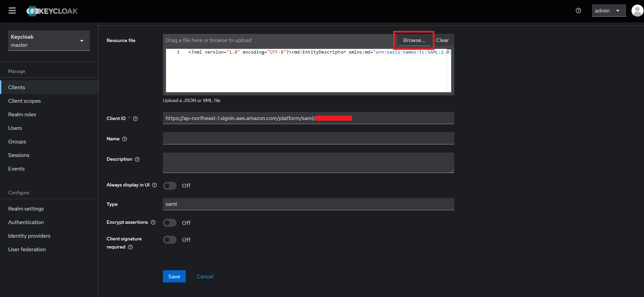Open the admin user dropdown

click(609, 11)
